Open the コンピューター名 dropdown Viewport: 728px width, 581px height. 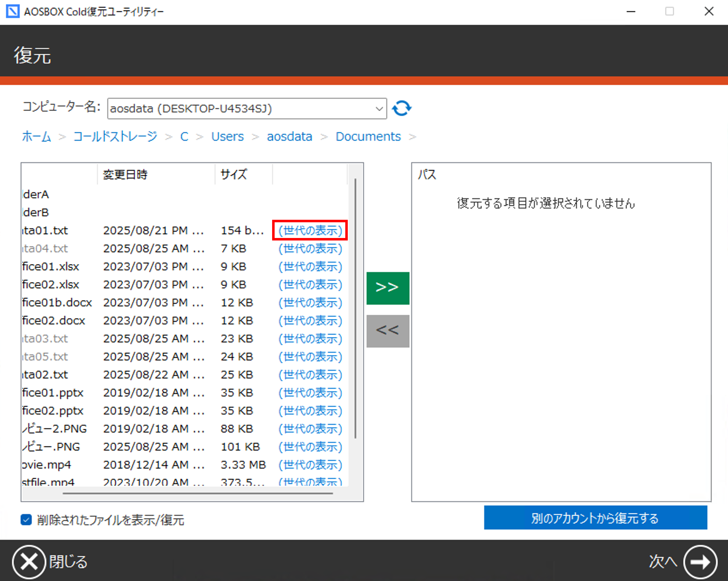pyautogui.click(x=379, y=109)
